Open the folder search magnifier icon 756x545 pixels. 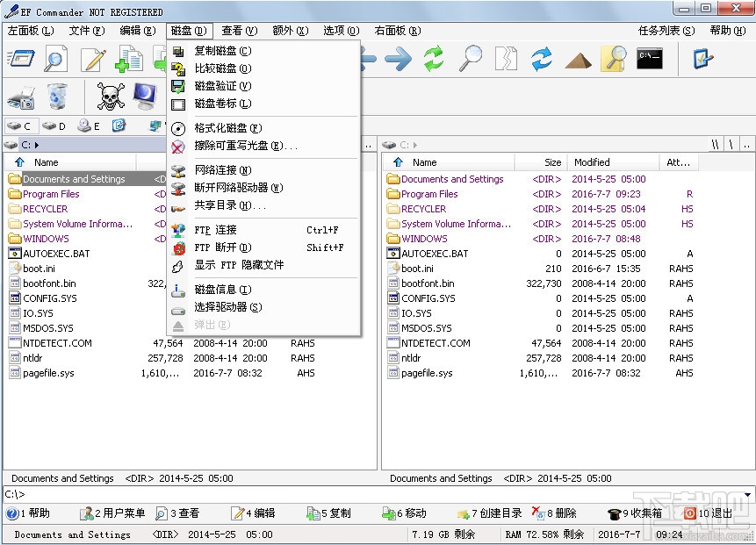point(612,60)
